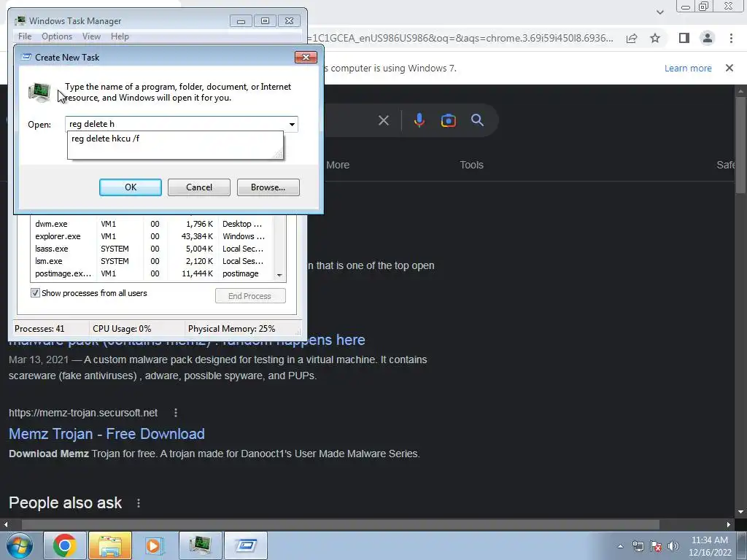Open the More search filter in Chrome
747x560 pixels.
pos(338,165)
